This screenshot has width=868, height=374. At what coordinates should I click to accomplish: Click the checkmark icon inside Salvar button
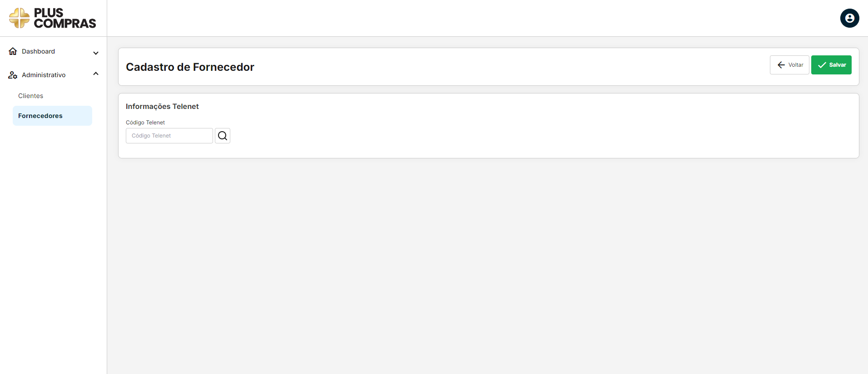821,65
